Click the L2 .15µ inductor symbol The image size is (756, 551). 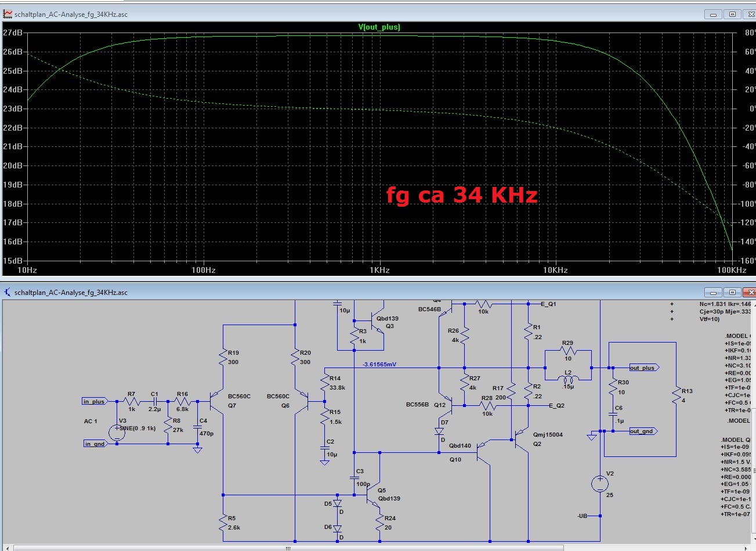(567, 379)
